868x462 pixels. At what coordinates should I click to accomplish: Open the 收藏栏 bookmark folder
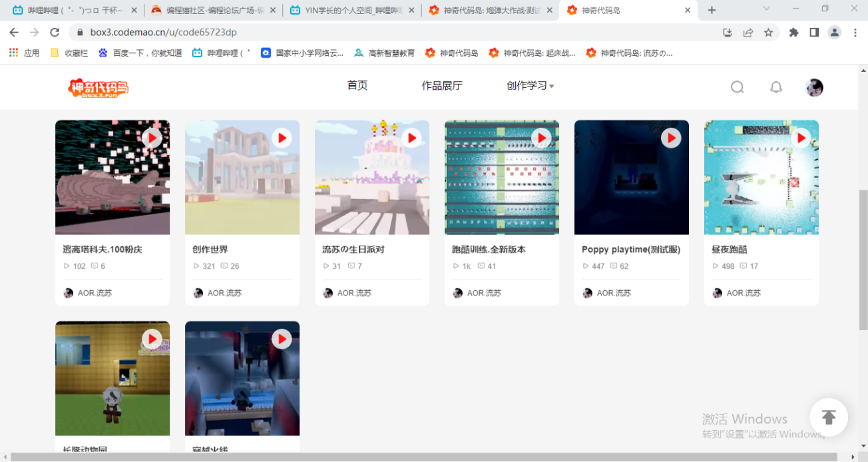pyautogui.click(x=69, y=53)
